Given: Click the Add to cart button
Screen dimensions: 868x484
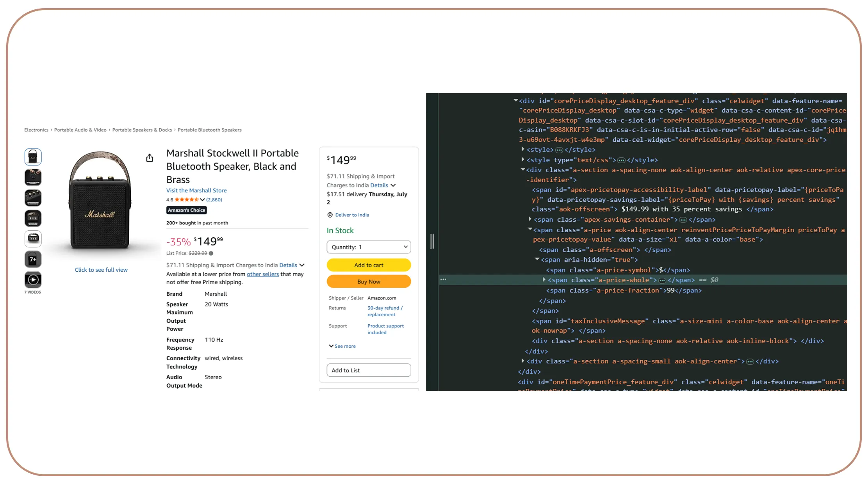Looking at the screenshot, I should [369, 265].
